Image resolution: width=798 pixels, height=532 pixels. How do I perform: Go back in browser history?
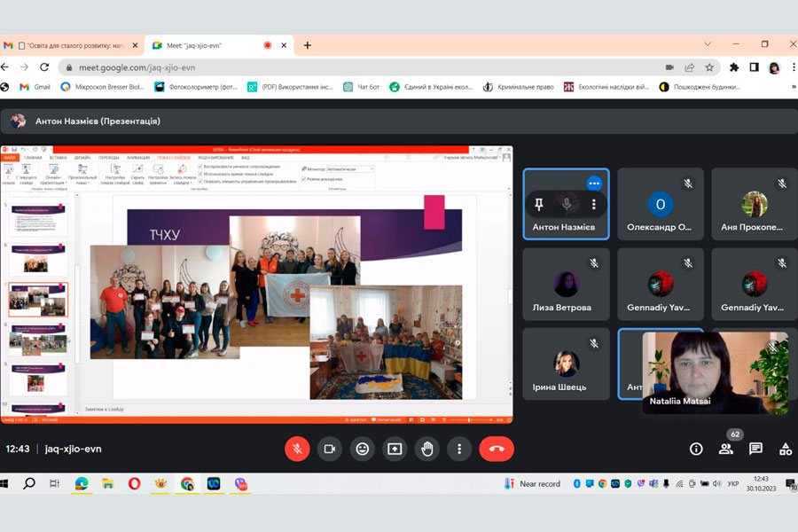coord(5,67)
